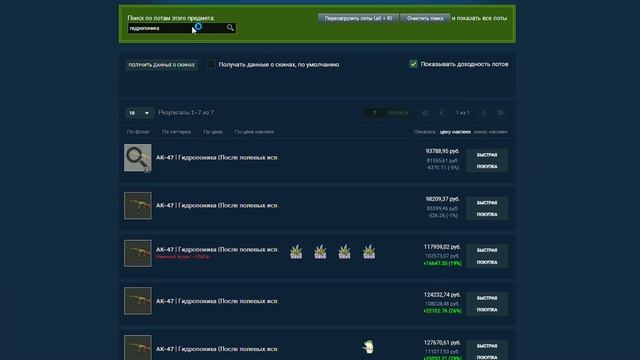Go to first page double-arrow icon
Image resolution: width=640 pixels, height=360 pixels.
pos(425,113)
